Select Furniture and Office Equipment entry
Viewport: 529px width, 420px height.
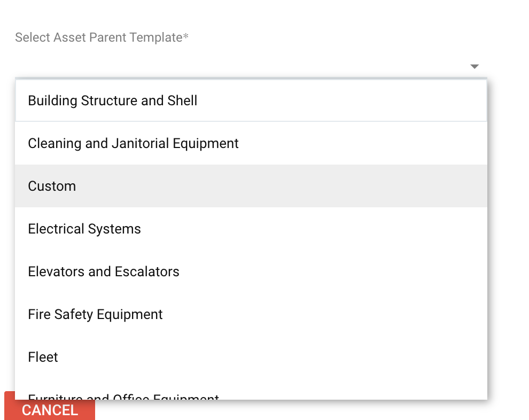(123, 396)
